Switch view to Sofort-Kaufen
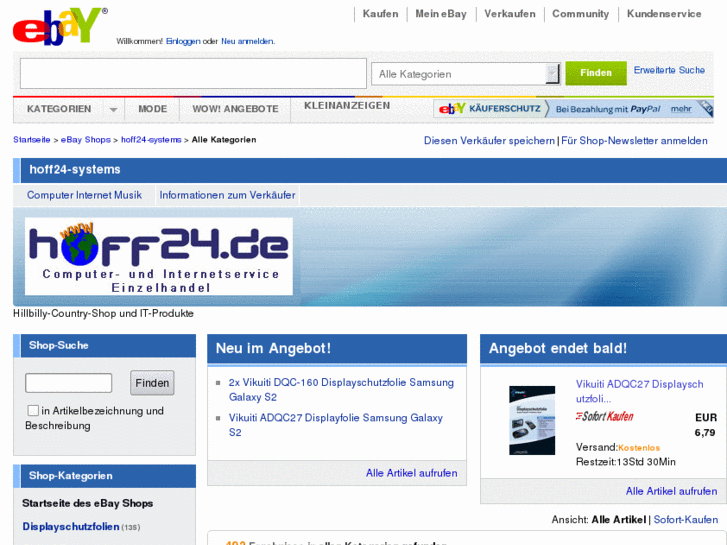The width and height of the screenshot is (727, 545). pyautogui.click(x=686, y=519)
